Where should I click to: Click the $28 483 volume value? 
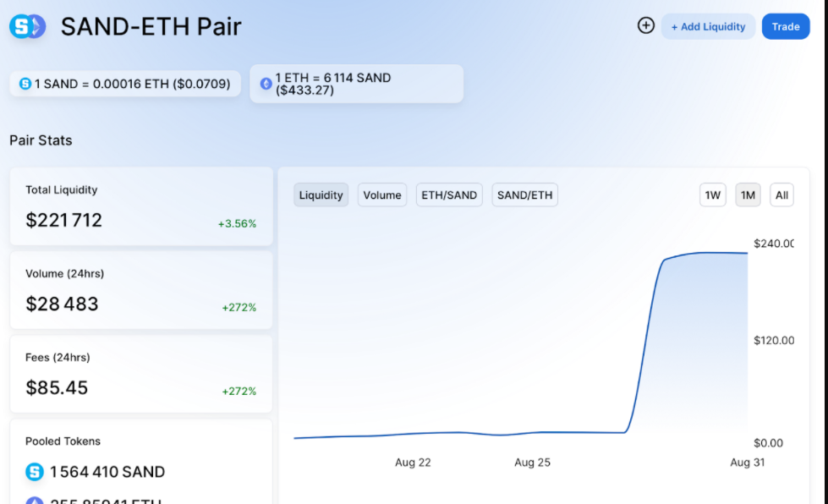pos(62,304)
